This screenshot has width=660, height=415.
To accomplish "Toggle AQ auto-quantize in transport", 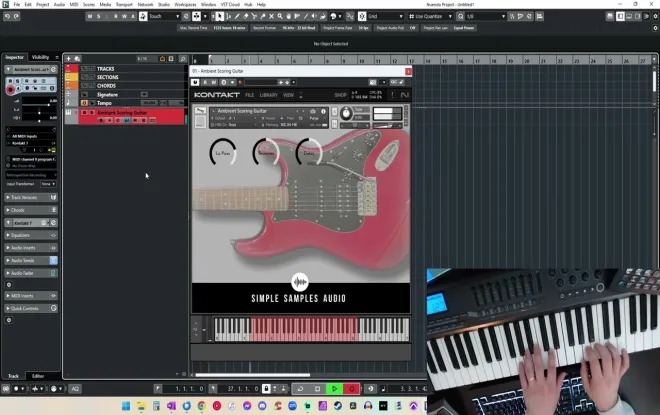I will (x=75, y=389).
